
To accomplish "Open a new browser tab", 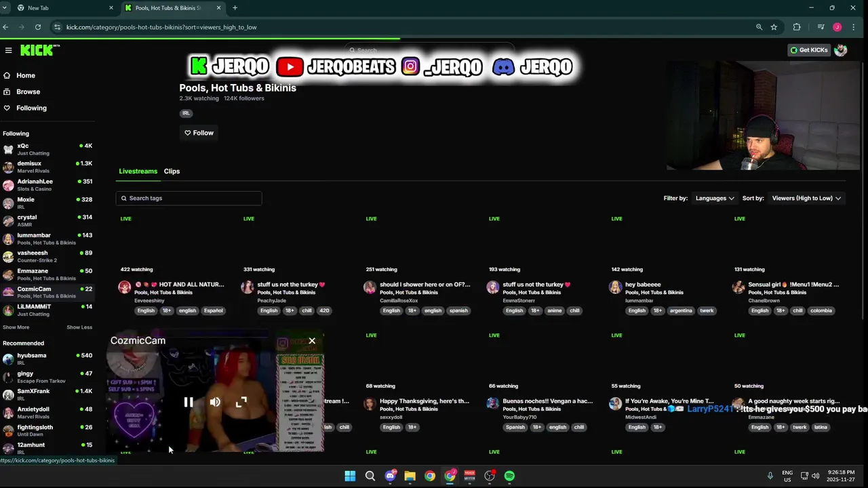I will pos(235,8).
